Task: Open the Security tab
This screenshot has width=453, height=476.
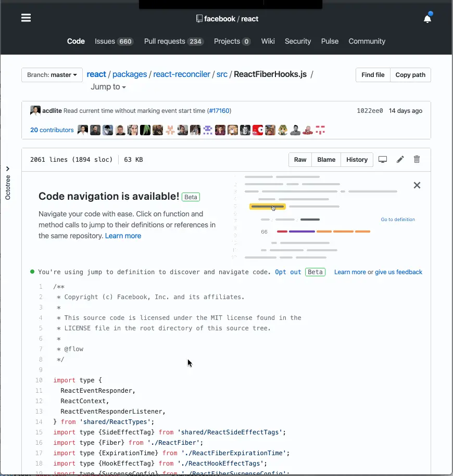Action: 298,41
